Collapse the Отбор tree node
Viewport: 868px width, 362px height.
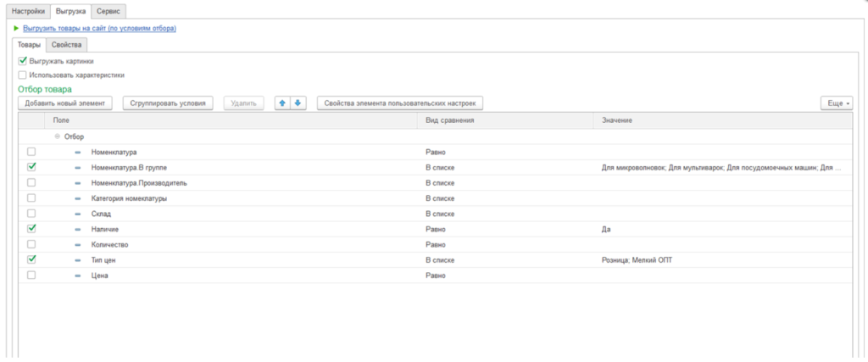coord(58,136)
